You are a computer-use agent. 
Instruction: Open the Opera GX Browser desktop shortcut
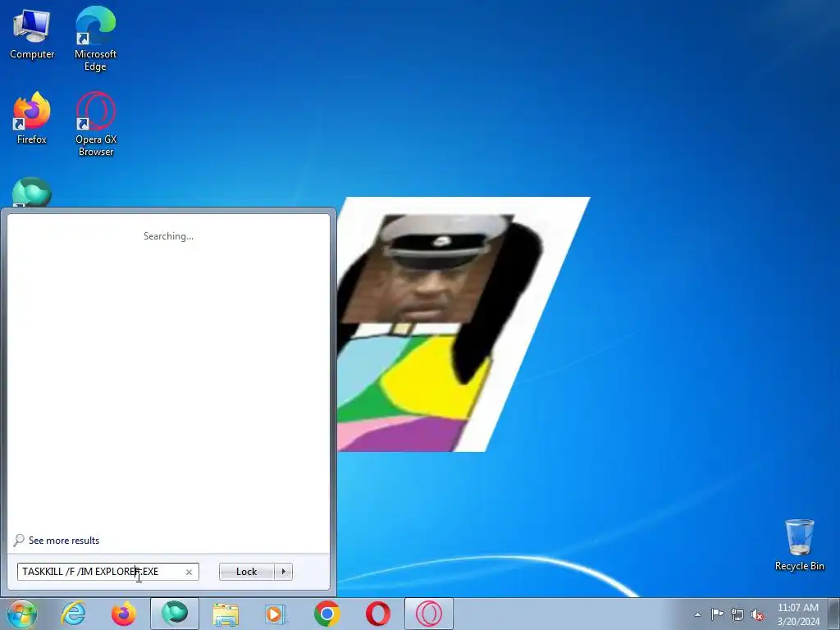click(x=96, y=125)
